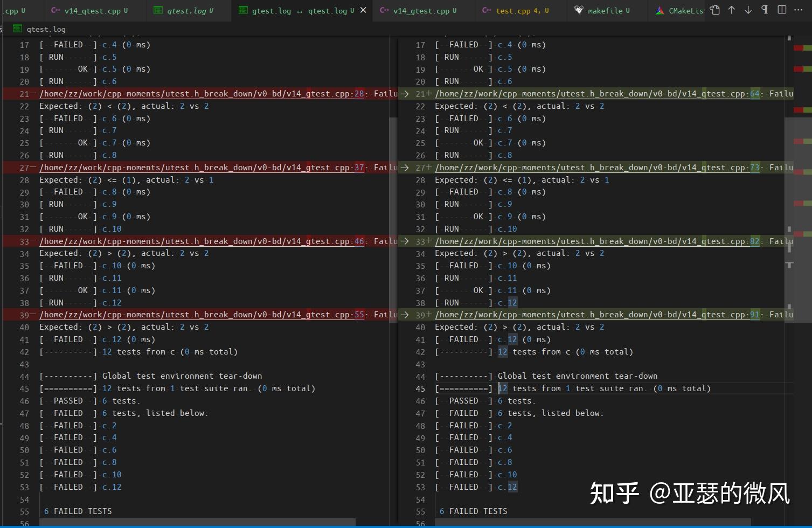Click '6 FAILED TESTS' in the left pane
Screen dimensions: 812x528
[x=78, y=511]
